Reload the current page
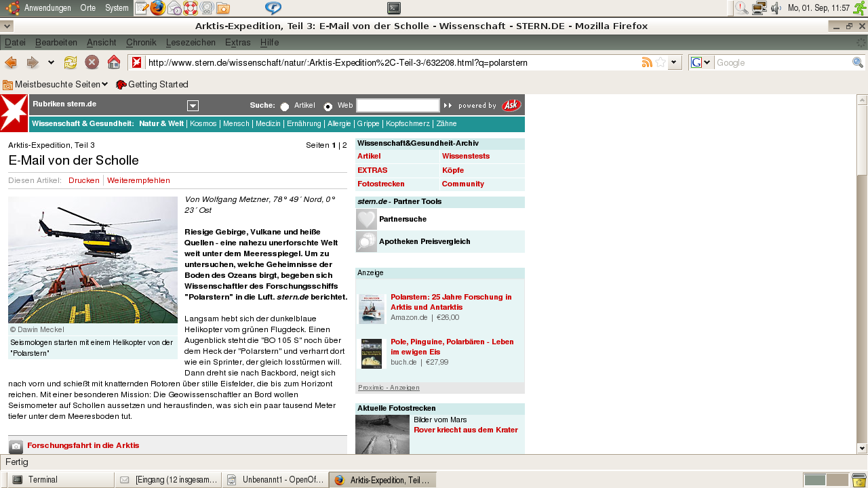The width and height of the screenshot is (868, 488). tap(71, 62)
